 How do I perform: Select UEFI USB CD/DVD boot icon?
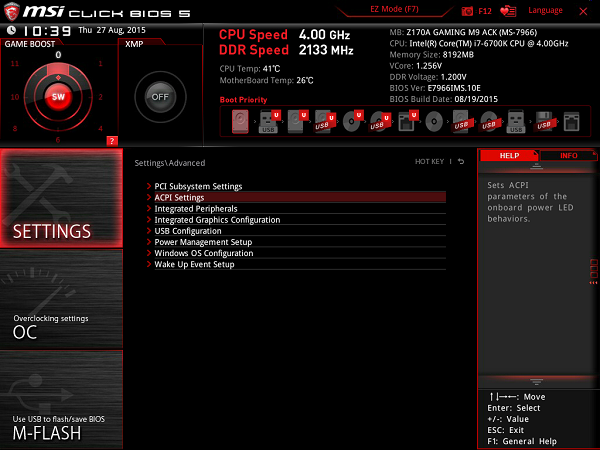click(x=380, y=122)
